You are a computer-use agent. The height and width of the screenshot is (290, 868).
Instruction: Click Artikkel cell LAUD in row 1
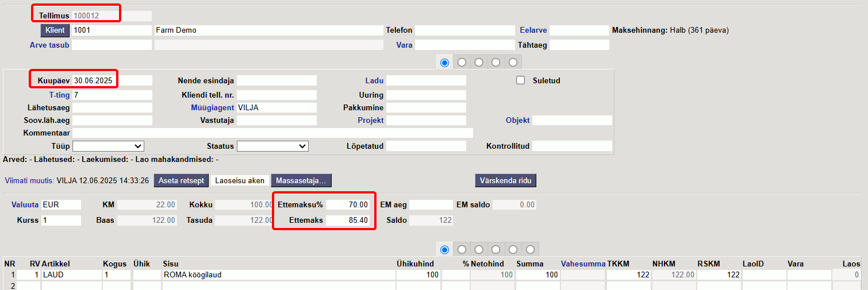click(71, 275)
